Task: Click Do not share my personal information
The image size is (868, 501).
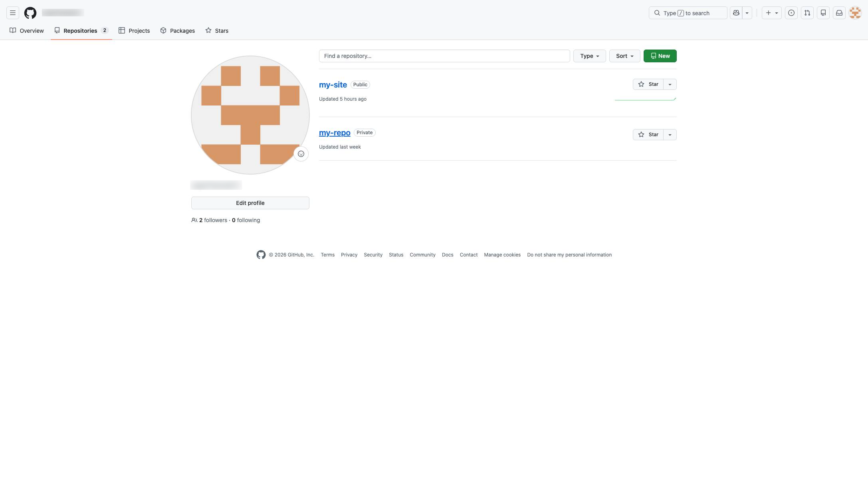Action: point(569,255)
